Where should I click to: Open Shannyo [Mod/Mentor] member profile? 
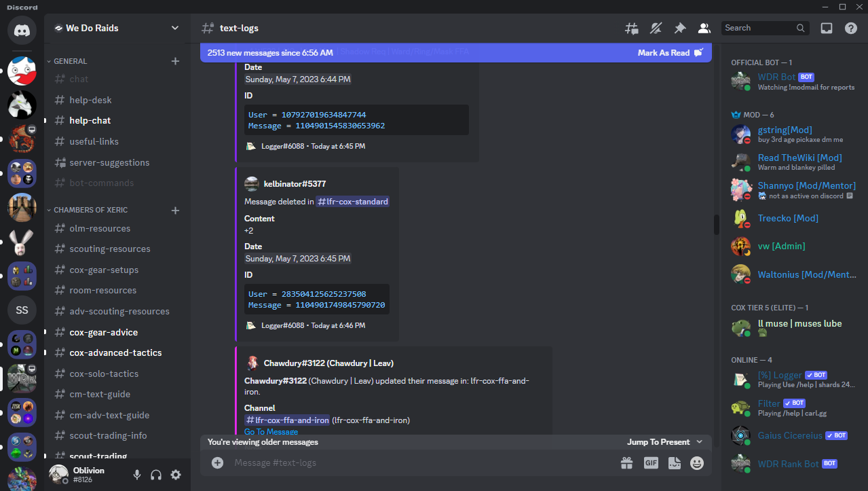(x=793, y=190)
